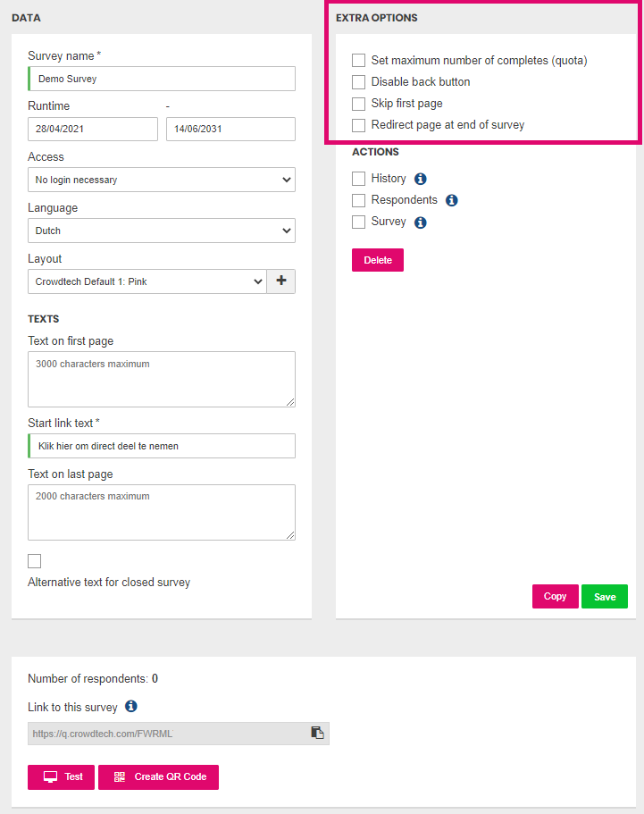
Task: Focus the Survey name input field
Action: click(162, 79)
